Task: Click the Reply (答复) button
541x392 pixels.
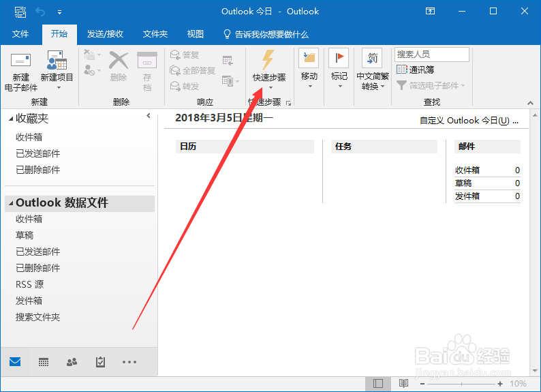Action: point(185,55)
